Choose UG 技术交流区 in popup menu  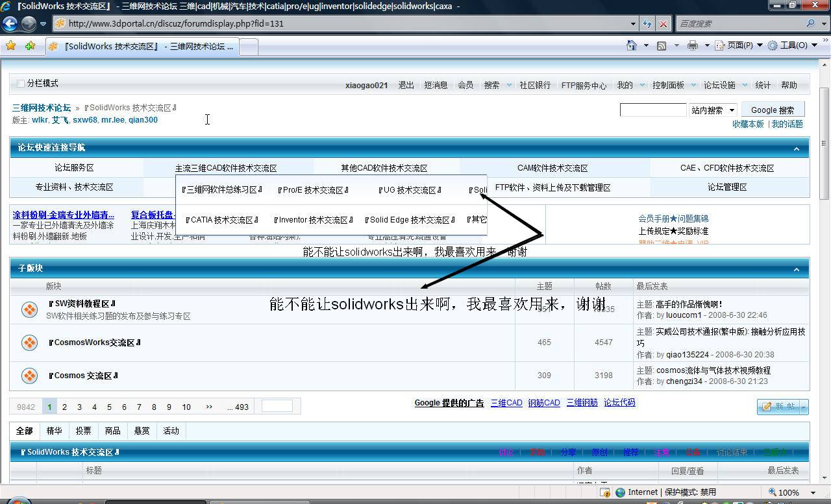pyautogui.click(x=410, y=190)
